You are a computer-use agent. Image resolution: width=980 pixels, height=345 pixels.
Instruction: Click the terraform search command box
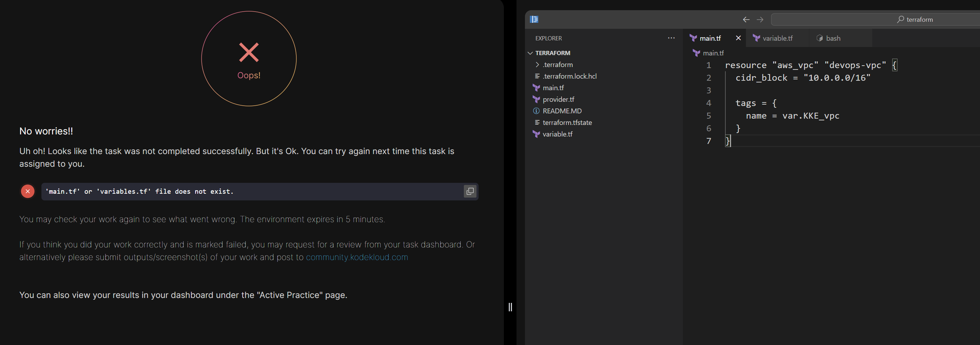[875, 19]
